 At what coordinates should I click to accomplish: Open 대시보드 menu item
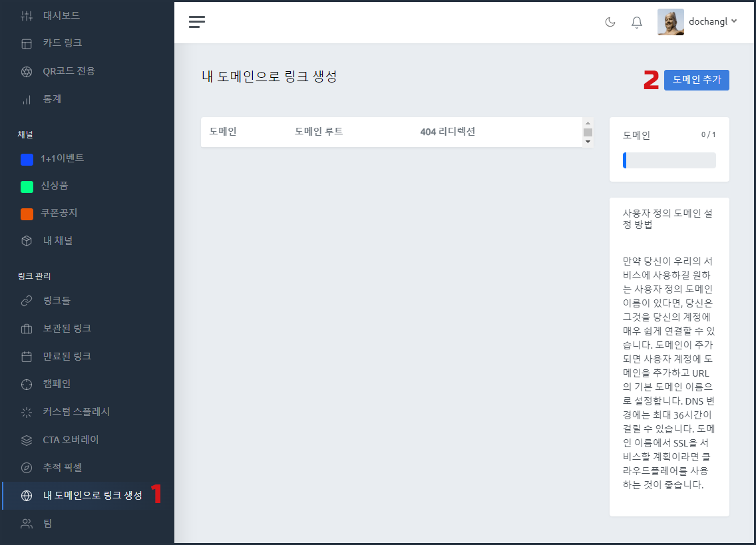[61, 15]
